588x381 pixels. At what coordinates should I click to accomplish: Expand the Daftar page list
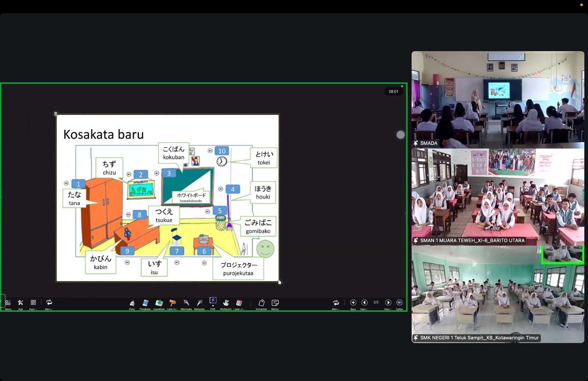pos(399,303)
